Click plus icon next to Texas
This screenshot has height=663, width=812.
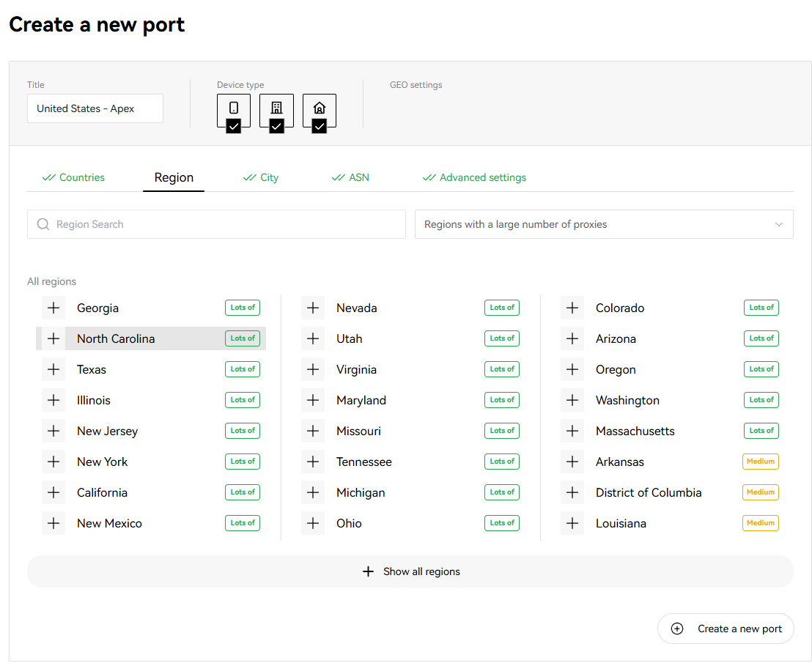pos(53,369)
